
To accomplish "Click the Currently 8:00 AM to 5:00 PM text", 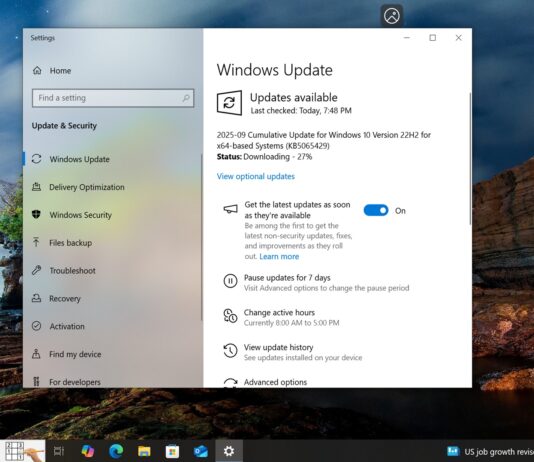I will pos(292,323).
